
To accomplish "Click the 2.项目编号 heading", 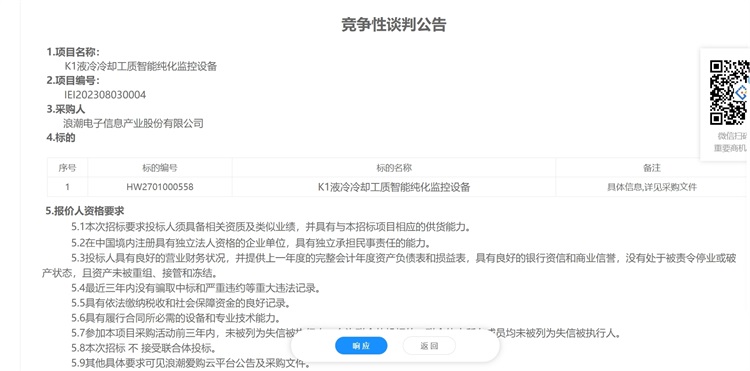I will (x=73, y=80).
